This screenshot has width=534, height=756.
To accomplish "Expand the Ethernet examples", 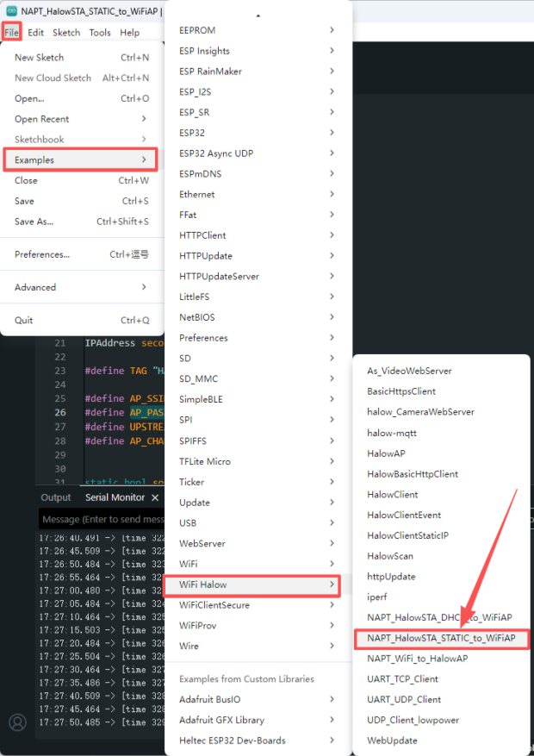I will click(258, 194).
